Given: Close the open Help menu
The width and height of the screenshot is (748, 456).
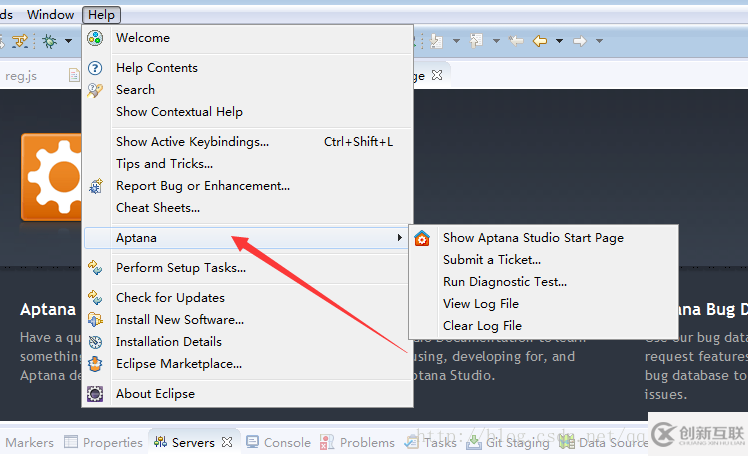Looking at the screenshot, I should point(101,15).
